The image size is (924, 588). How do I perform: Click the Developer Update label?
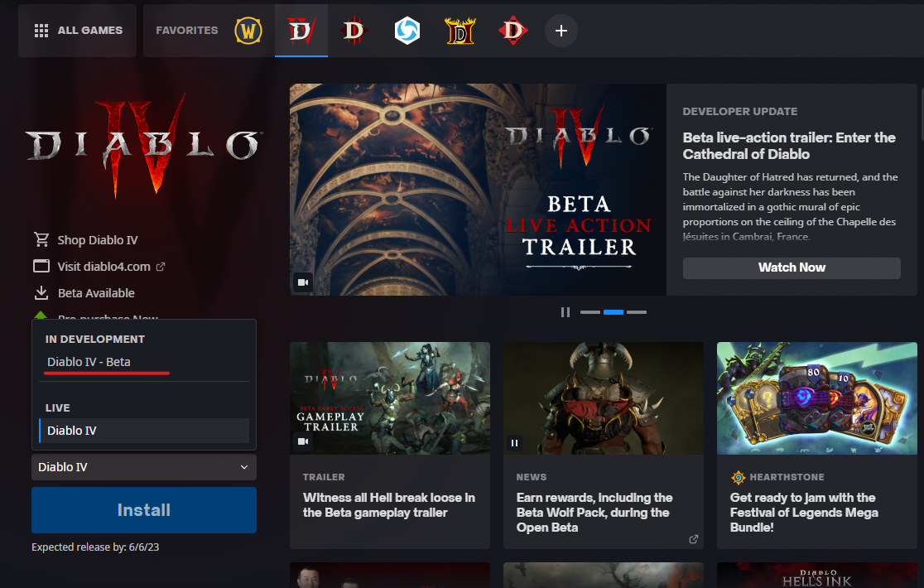click(740, 111)
